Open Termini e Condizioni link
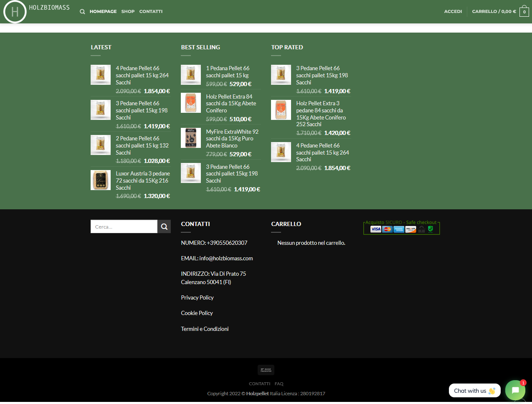 (205, 329)
